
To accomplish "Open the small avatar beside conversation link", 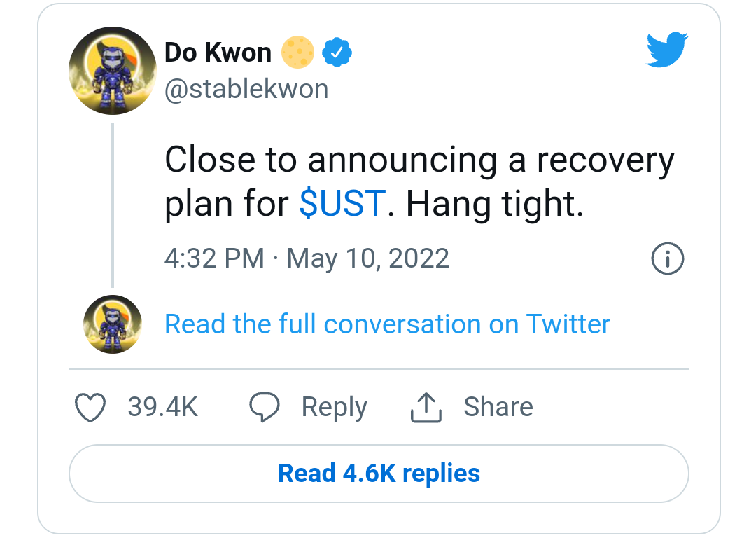I will (x=113, y=324).
